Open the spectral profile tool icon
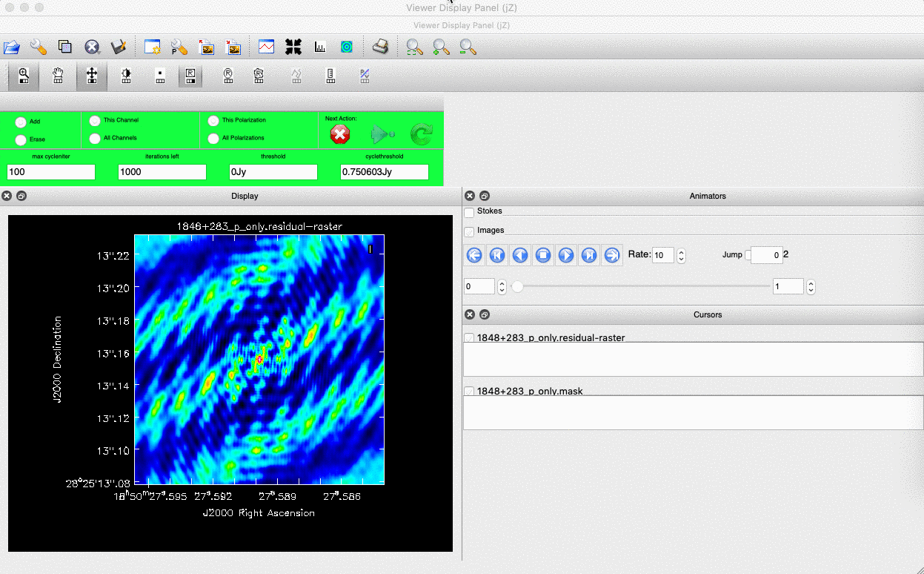Screen dimensions: 924x574 tap(267, 47)
